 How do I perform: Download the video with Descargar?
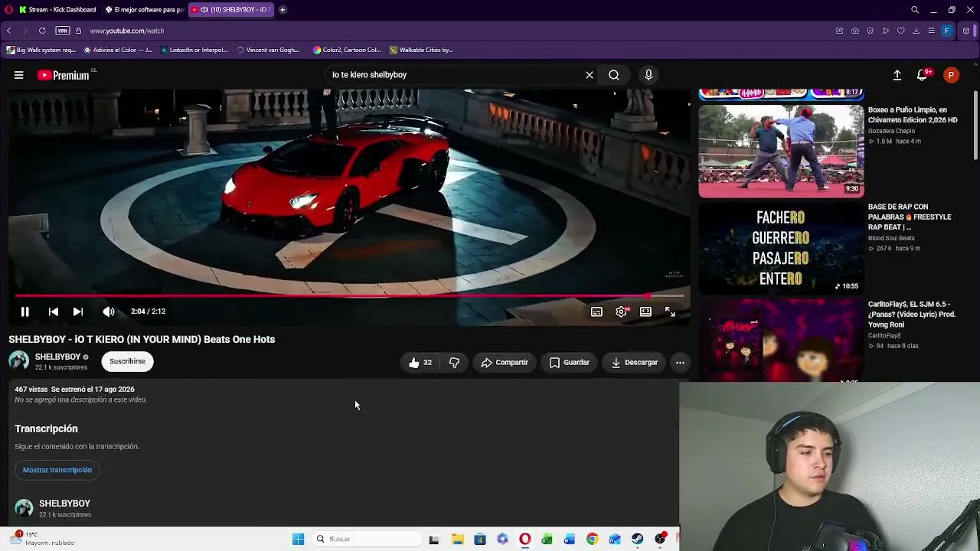tap(634, 363)
